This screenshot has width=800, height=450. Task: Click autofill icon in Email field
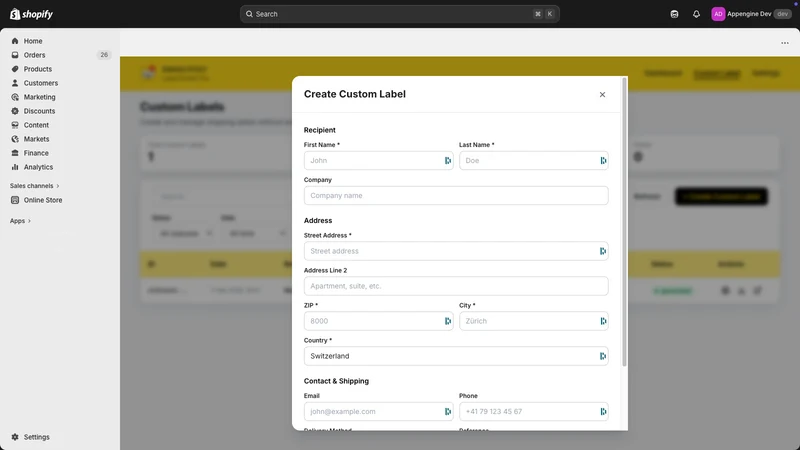(x=447, y=411)
